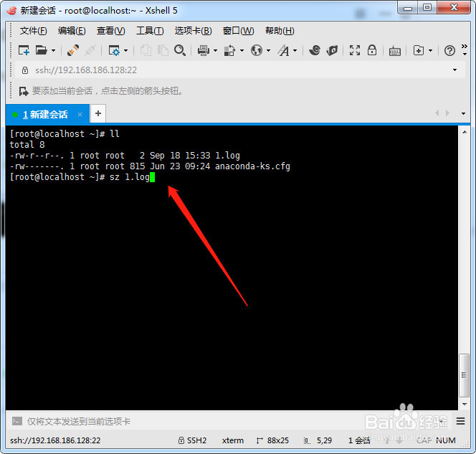Click the Disconnect icon
Image resolution: width=476 pixels, height=454 pixels.
(x=90, y=50)
